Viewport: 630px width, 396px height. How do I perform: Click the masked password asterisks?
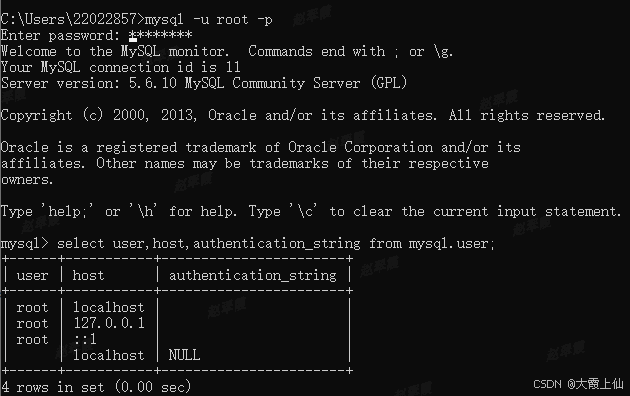pyautogui.click(x=161, y=35)
